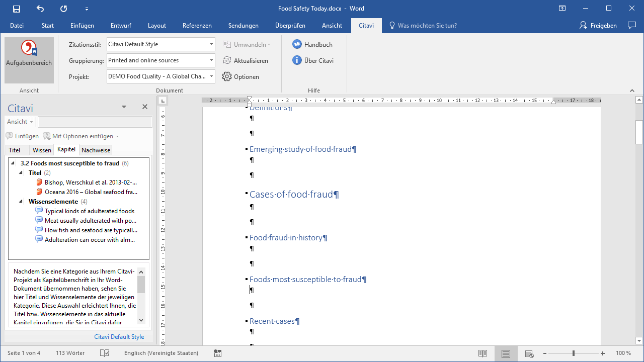Open the Citavi Handbuch help
644x362 pixels.
(297, 44)
